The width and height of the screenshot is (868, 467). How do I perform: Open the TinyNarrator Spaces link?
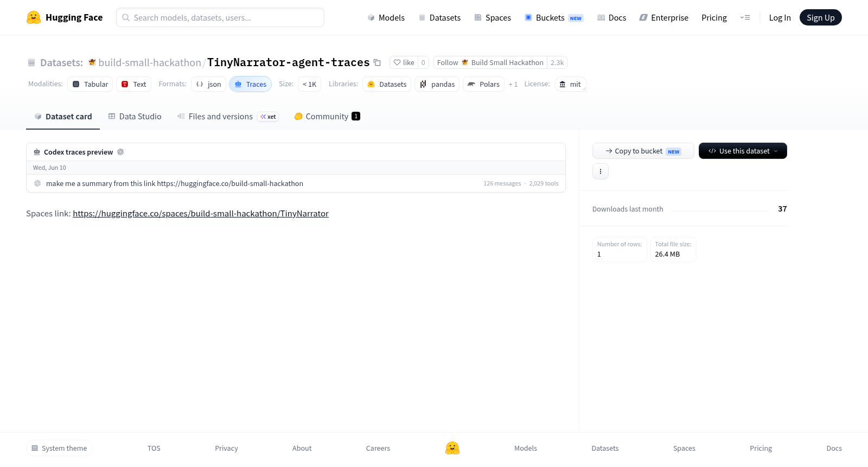(x=201, y=213)
